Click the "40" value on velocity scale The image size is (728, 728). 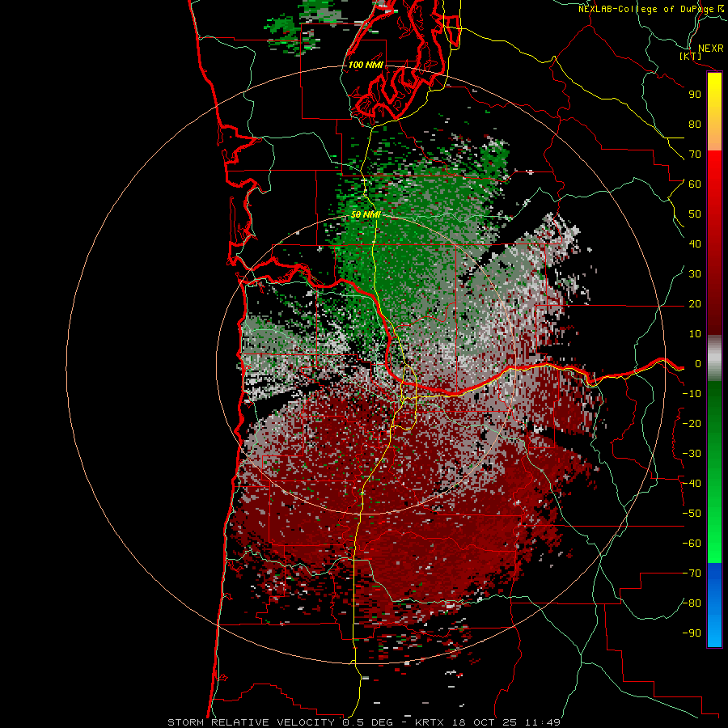point(695,243)
